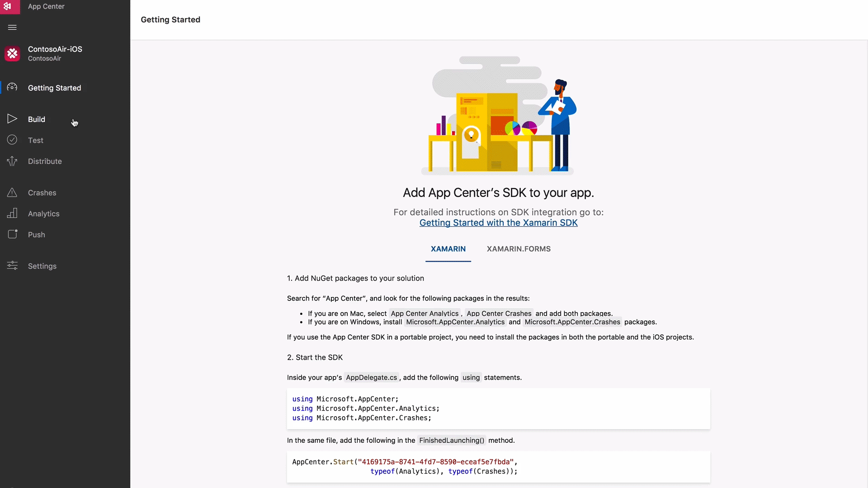Click the ContosoAir-iOS app name
This screenshot has width=868, height=488.
click(55, 49)
